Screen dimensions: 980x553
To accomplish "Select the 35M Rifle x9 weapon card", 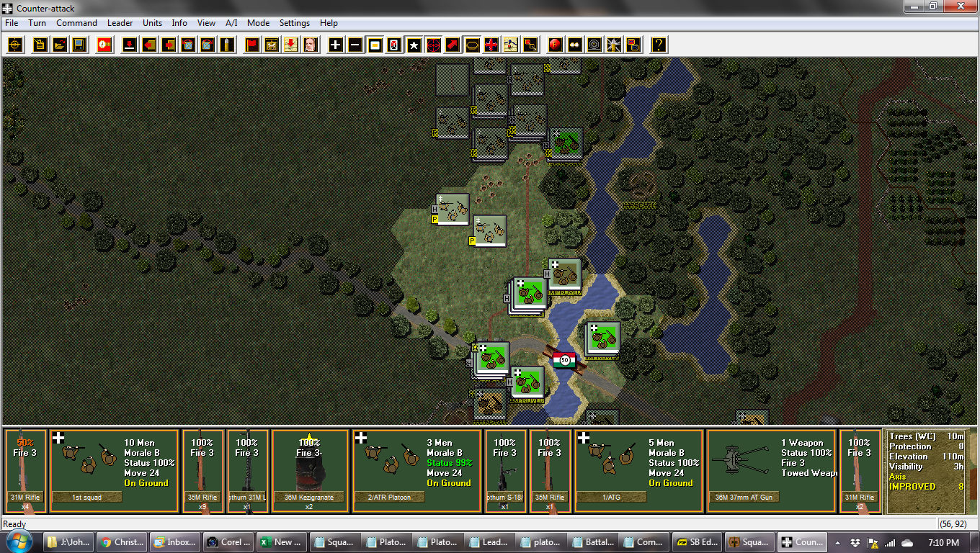I will (x=202, y=471).
